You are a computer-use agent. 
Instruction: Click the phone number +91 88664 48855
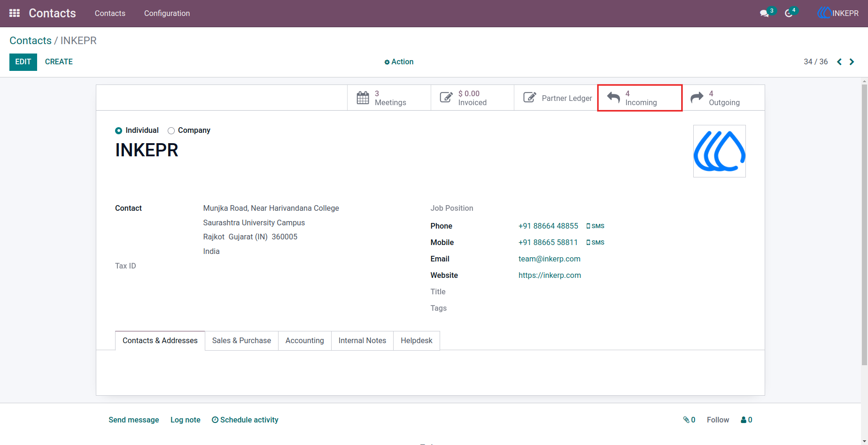click(548, 226)
